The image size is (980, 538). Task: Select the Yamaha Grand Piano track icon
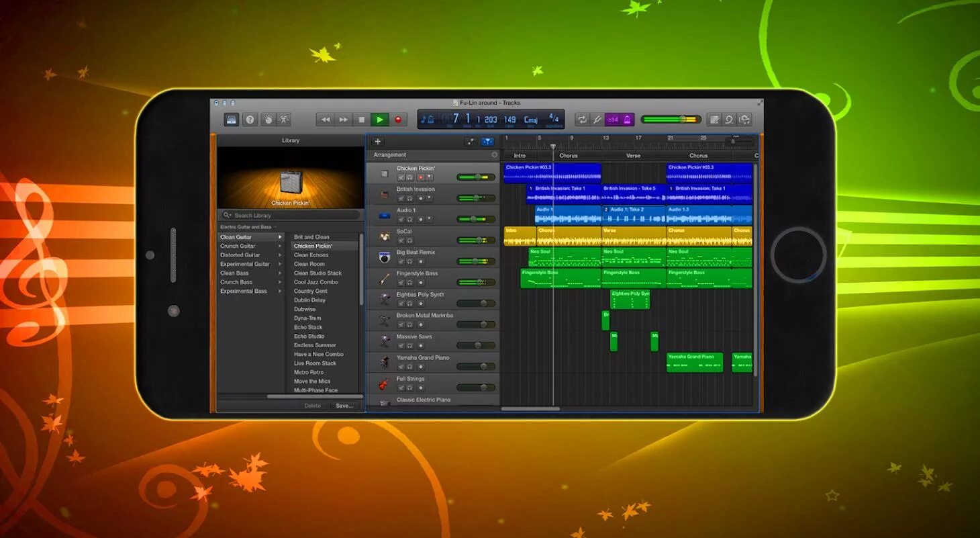(385, 363)
